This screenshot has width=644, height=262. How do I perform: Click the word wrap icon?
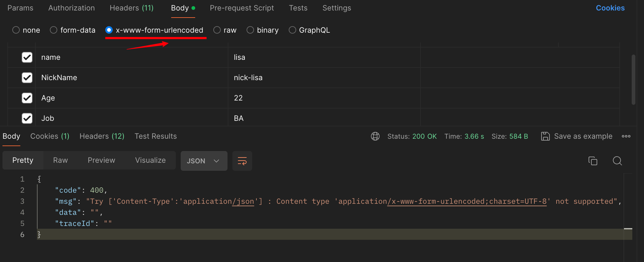(x=242, y=161)
